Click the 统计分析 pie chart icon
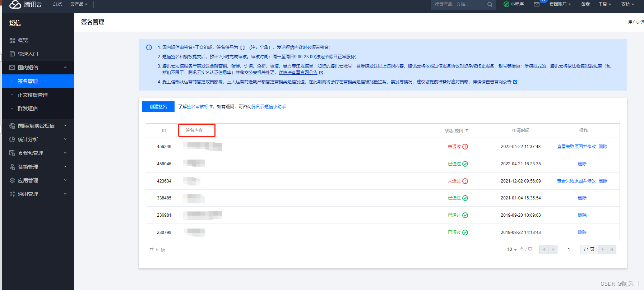This screenshot has height=290, width=644. pos(12,139)
